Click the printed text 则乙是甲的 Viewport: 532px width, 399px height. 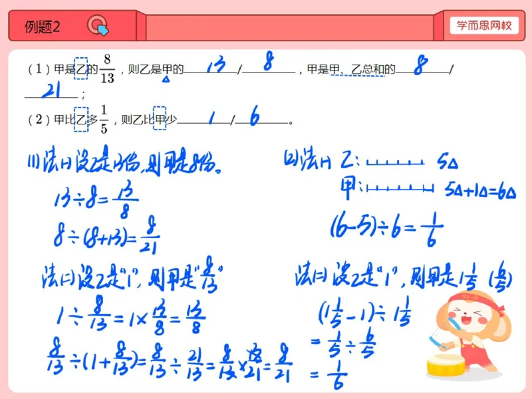(x=156, y=69)
